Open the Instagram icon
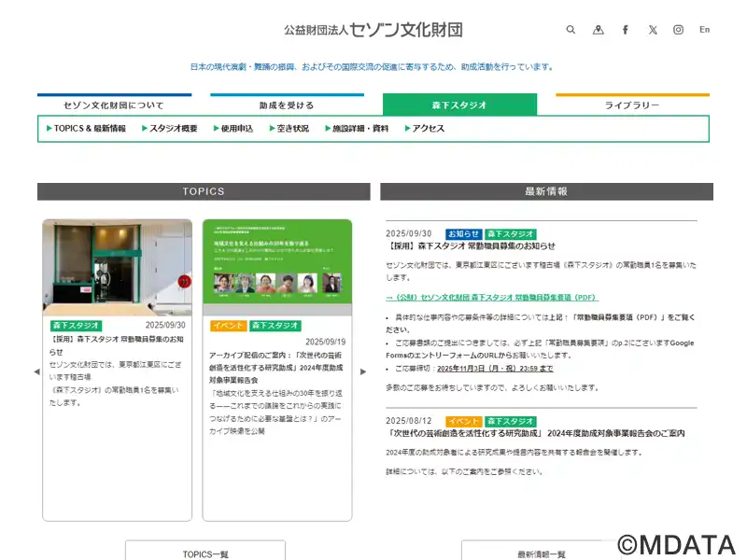Image resolution: width=747 pixels, height=560 pixels. [x=679, y=30]
